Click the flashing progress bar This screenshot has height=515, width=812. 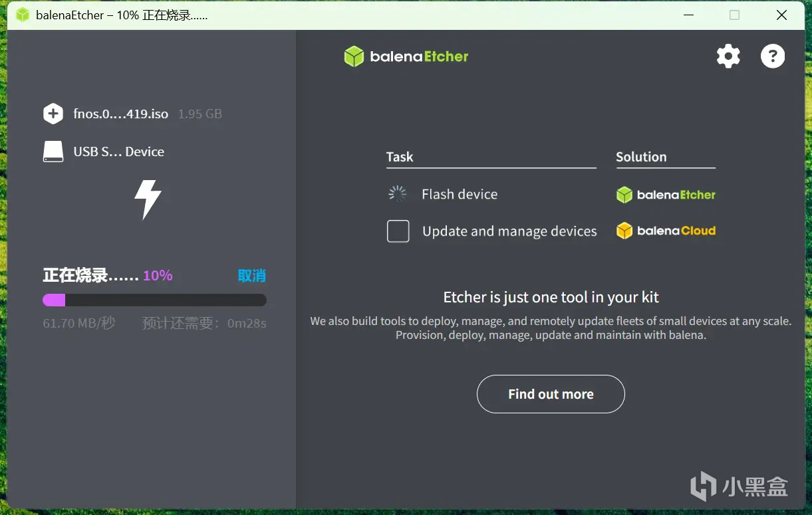(x=154, y=300)
